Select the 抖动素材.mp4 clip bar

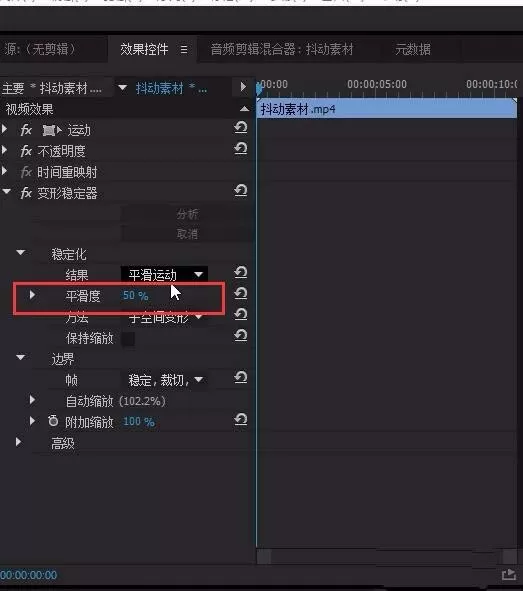(387, 109)
